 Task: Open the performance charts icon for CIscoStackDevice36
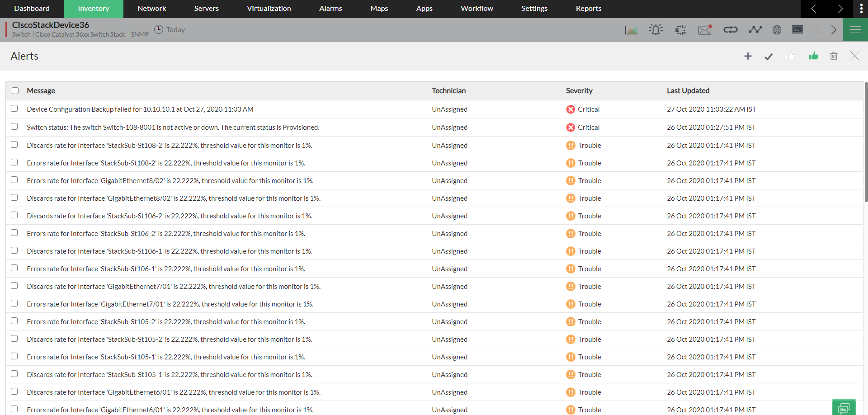click(x=632, y=29)
